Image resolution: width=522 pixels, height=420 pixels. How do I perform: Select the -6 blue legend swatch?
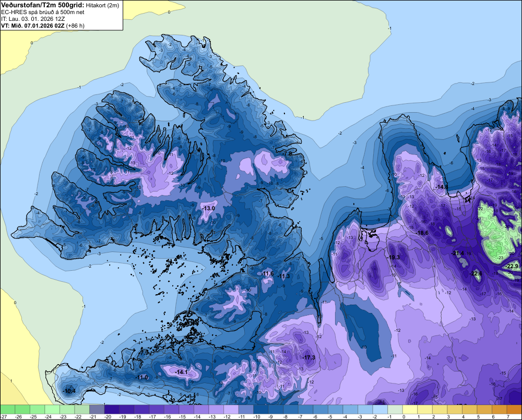point(321,410)
